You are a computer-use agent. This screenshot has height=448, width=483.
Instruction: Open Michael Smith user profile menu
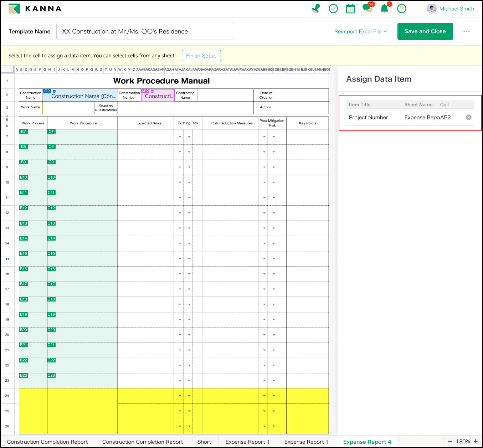point(451,9)
